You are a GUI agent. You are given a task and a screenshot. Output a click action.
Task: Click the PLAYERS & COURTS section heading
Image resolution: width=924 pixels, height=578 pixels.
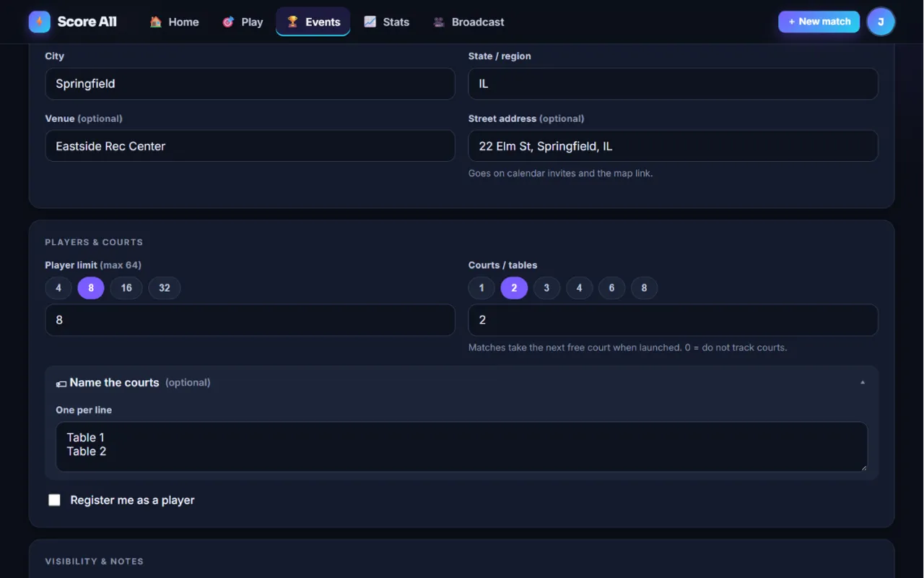(x=94, y=242)
